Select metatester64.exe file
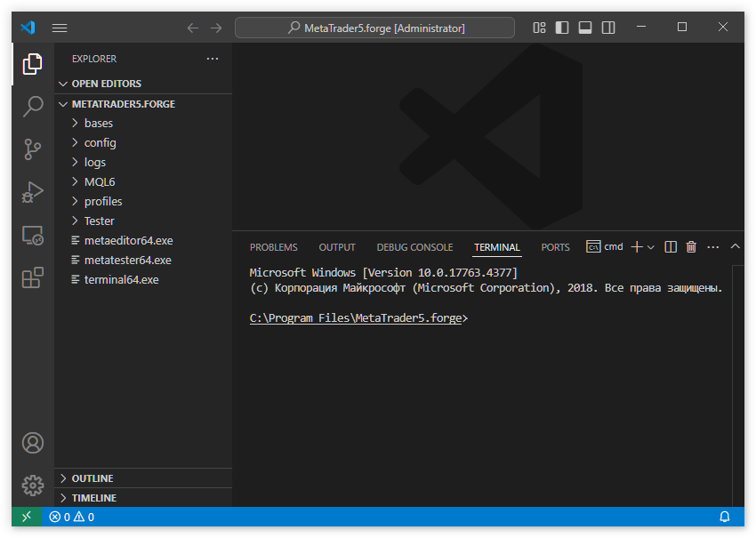This screenshot has width=756, height=538. (143, 260)
